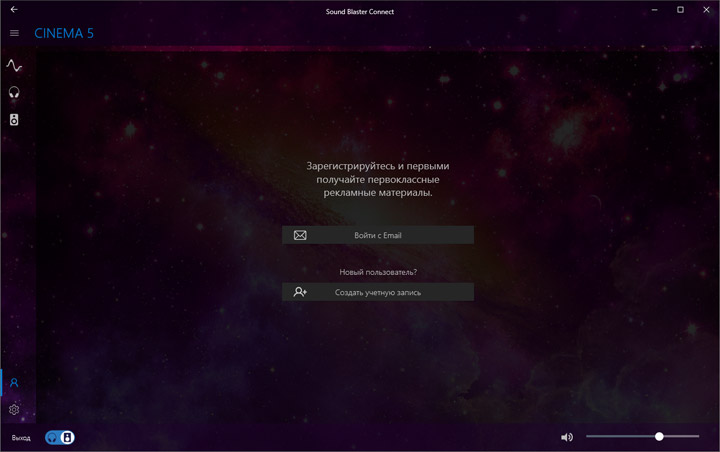
Task: Open the user account page
Action: 14,383
